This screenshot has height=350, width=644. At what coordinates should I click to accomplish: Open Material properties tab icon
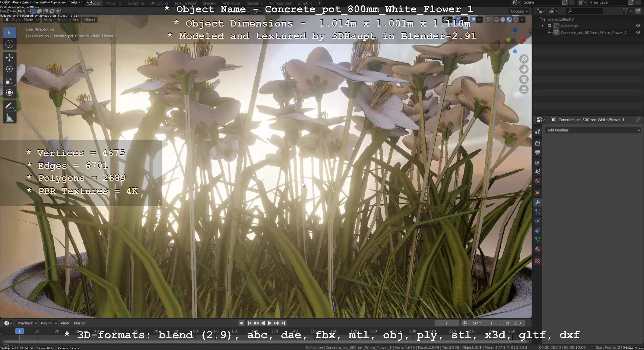coord(538,249)
